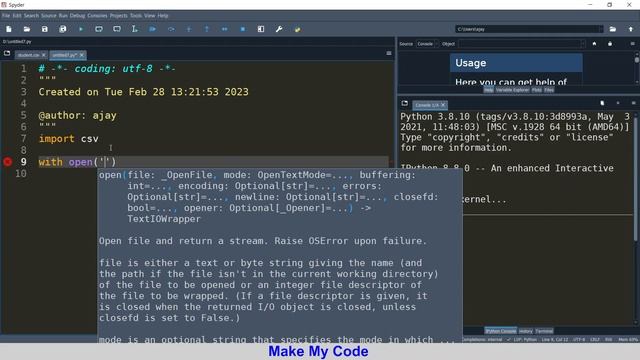Switch to the Plots tab
640x360 pixels.
coord(536,90)
